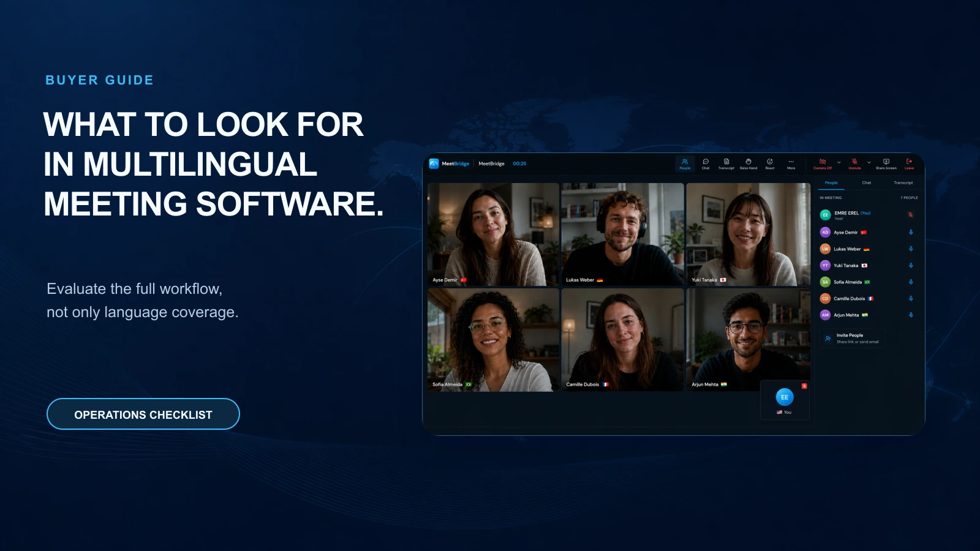
Task: Open the Transcript toolbar icon
Action: 726,163
